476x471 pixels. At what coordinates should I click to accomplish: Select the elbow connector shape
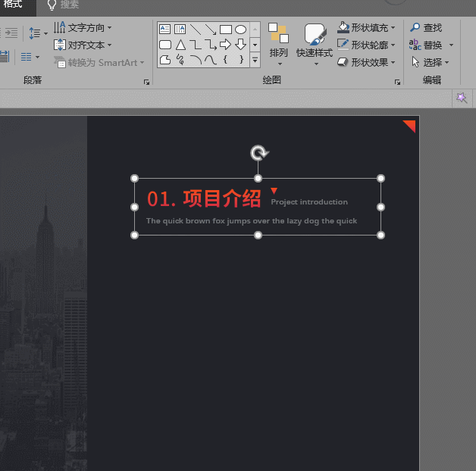196,45
